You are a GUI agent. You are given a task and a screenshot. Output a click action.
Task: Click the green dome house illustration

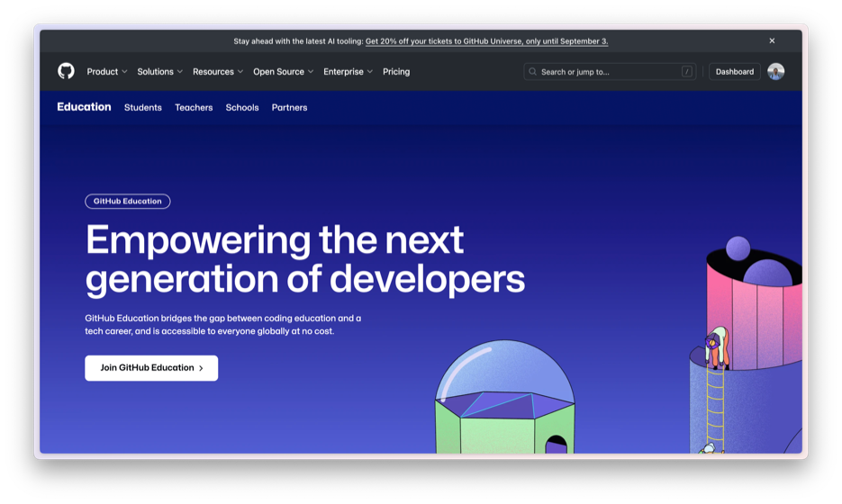click(505, 397)
